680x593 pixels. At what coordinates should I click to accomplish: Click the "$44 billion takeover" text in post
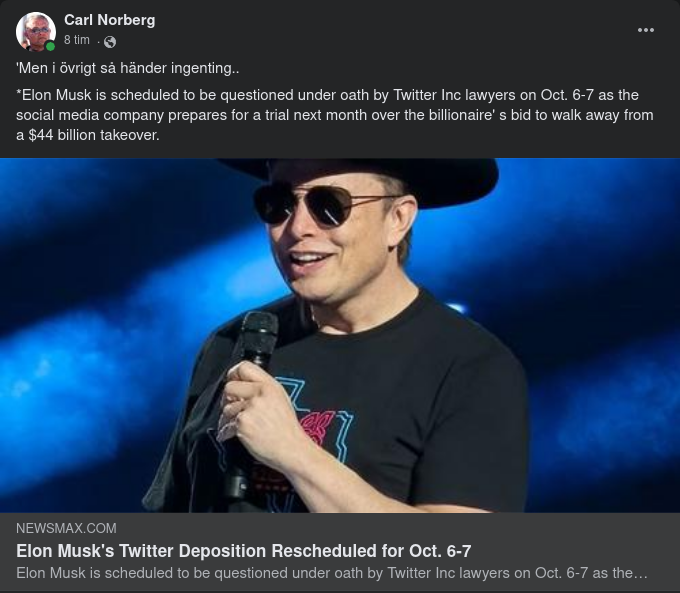click(x=94, y=135)
